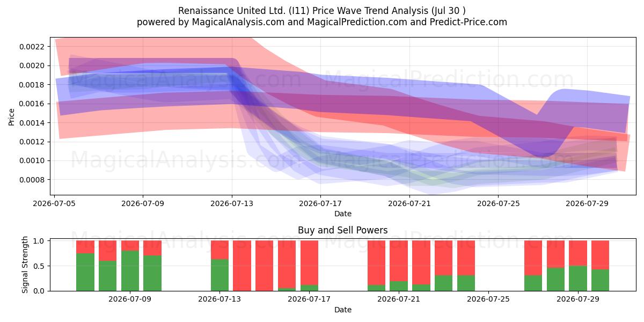Click the green buy segment of the 2026-07-29 bar
The width and height of the screenshot is (644, 322).
coord(578,278)
